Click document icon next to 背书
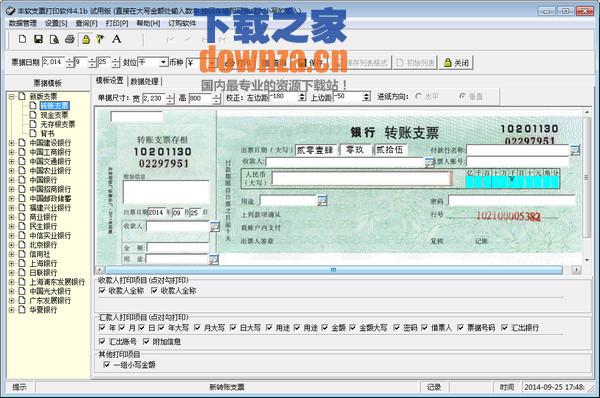 [33, 133]
